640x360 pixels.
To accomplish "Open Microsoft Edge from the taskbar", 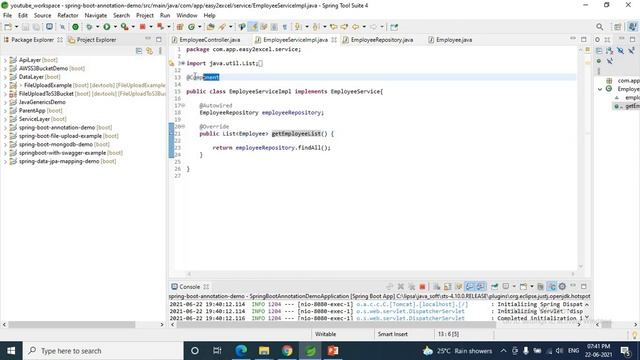I will tap(241, 351).
